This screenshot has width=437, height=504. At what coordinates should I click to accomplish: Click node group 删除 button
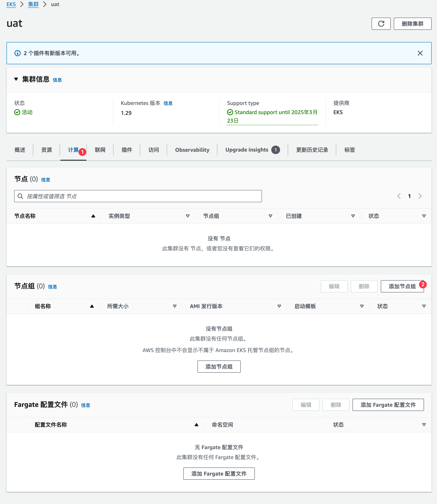click(364, 286)
